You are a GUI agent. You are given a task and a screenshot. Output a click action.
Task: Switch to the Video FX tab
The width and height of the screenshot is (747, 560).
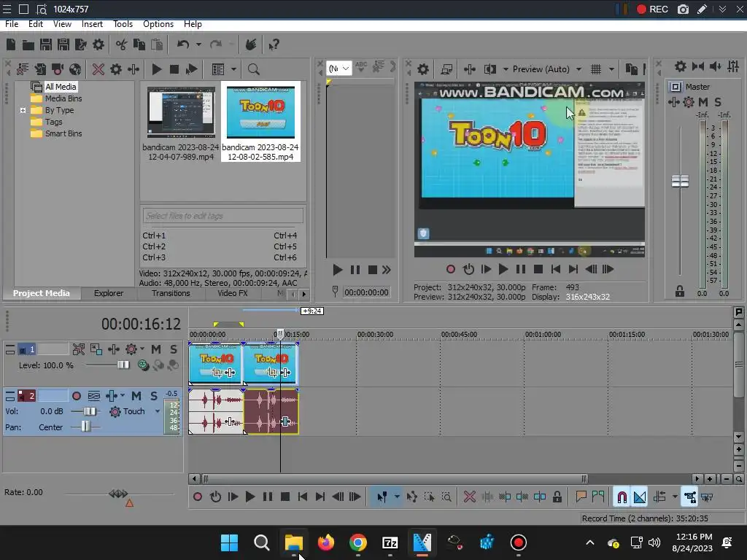coord(233,293)
